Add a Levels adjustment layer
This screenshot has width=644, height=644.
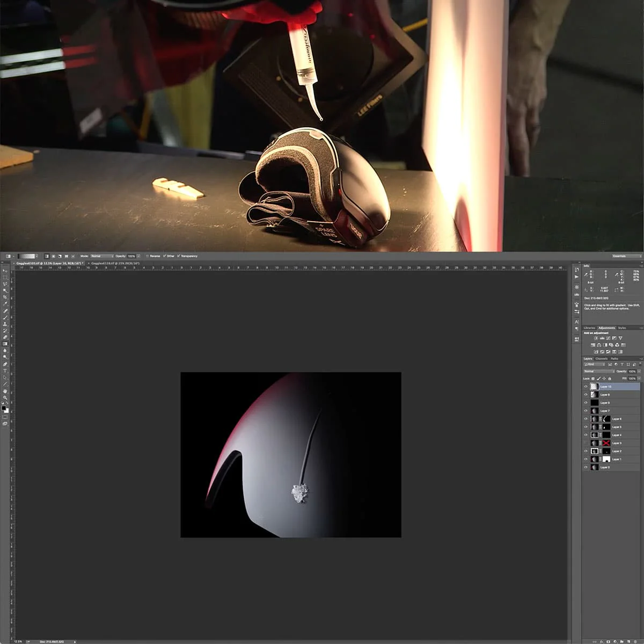click(x=602, y=338)
